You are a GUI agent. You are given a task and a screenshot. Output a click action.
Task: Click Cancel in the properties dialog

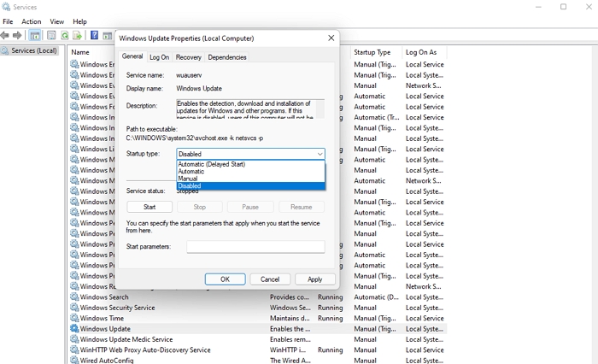pyautogui.click(x=270, y=279)
